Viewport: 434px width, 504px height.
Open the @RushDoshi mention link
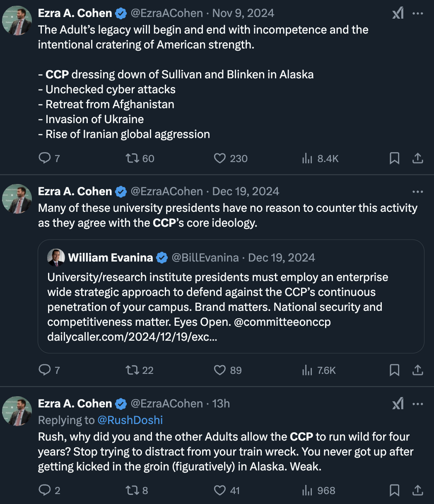tap(130, 420)
